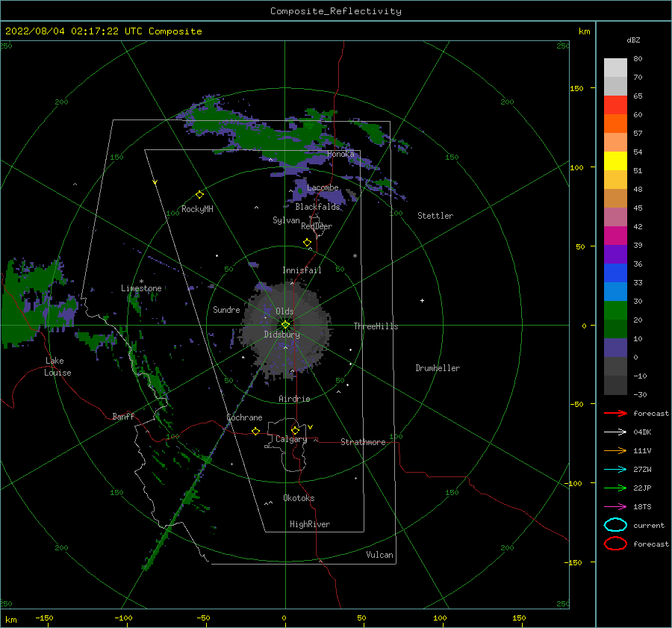Screen dimensions: 672x628
Task: Click the magenta 18TS arrow icon
Action: pyautogui.click(x=615, y=507)
